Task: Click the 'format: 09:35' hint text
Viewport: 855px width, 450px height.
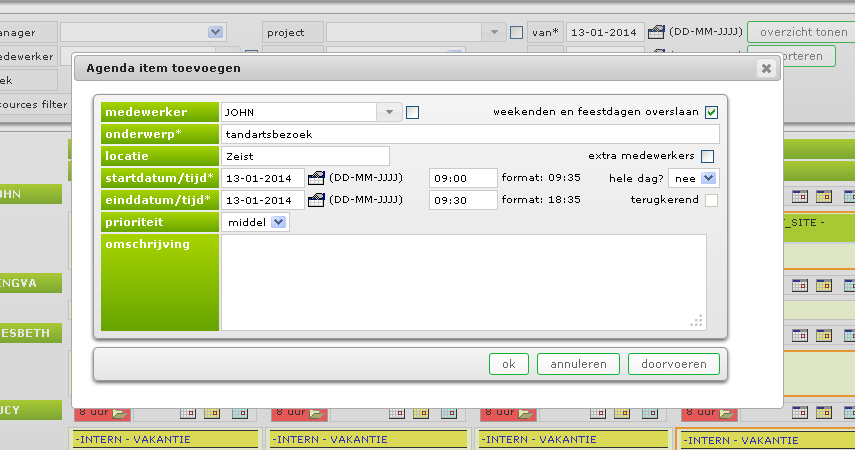Action: pyautogui.click(x=541, y=178)
